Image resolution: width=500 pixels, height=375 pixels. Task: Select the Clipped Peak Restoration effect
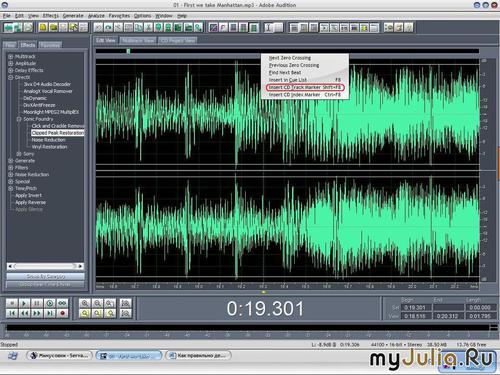58,133
